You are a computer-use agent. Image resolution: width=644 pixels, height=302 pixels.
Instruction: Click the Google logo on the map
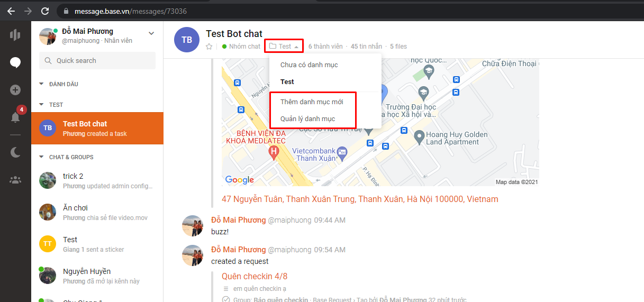point(240,180)
